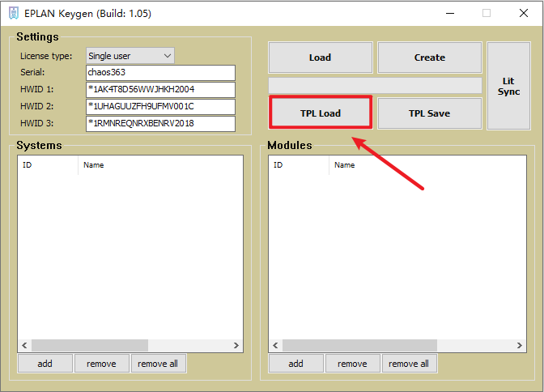Click the Serial input field
The height and width of the screenshot is (392, 544).
click(160, 73)
